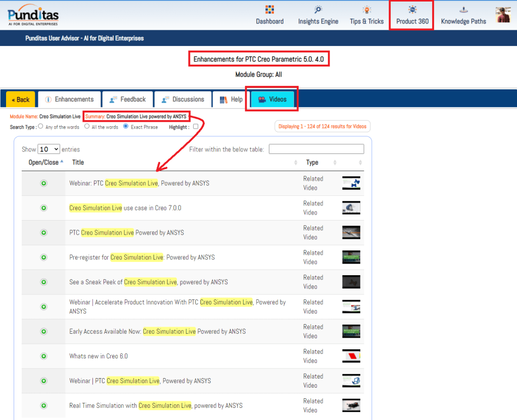Select the Any of the words radio button
The width and height of the screenshot is (517, 420).
click(x=41, y=127)
